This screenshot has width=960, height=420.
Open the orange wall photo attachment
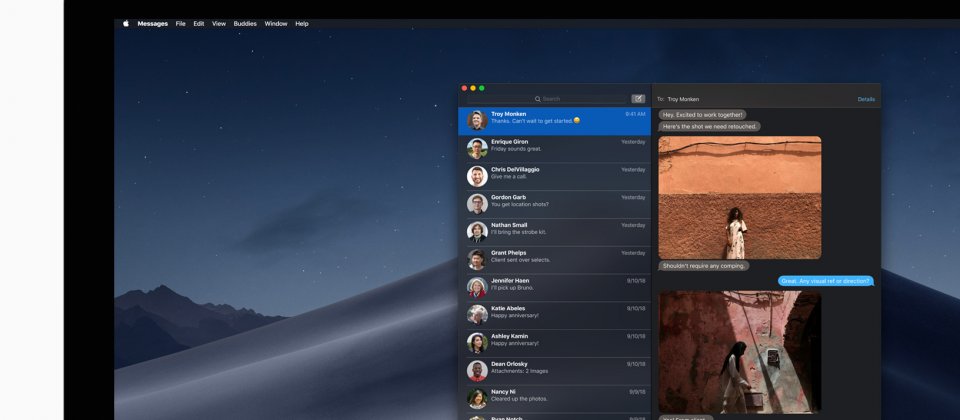pos(740,197)
